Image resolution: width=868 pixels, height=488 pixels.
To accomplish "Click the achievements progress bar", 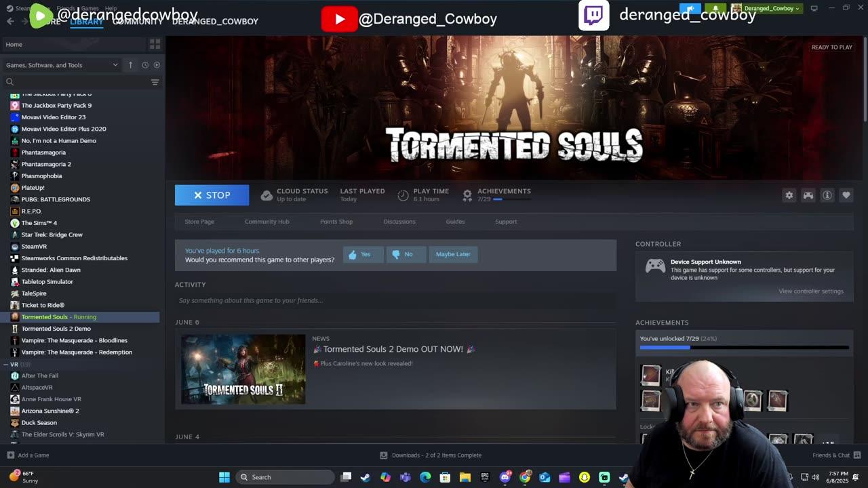I will (x=744, y=348).
